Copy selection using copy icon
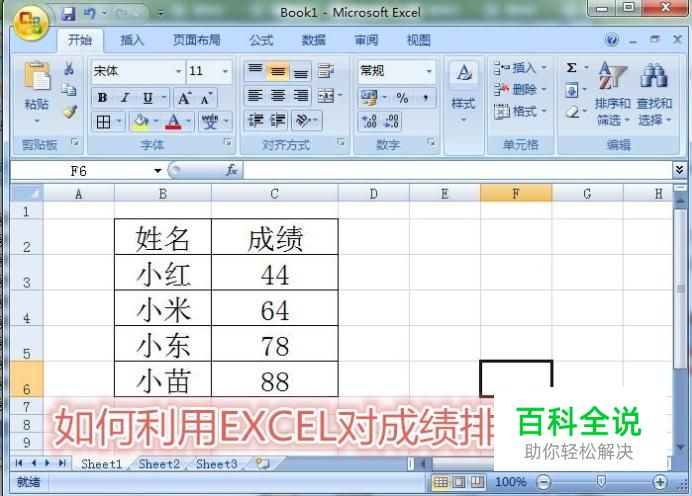This screenshot has width=692, height=496. click(x=69, y=90)
